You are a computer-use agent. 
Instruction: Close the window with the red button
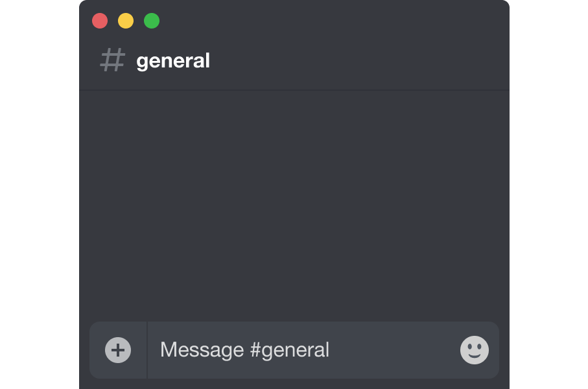(100, 21)
